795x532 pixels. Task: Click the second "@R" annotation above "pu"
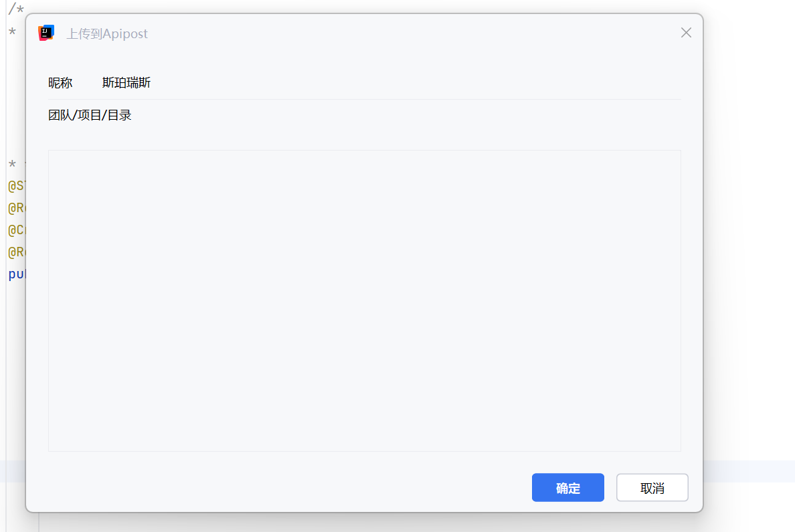pos(16,252)
